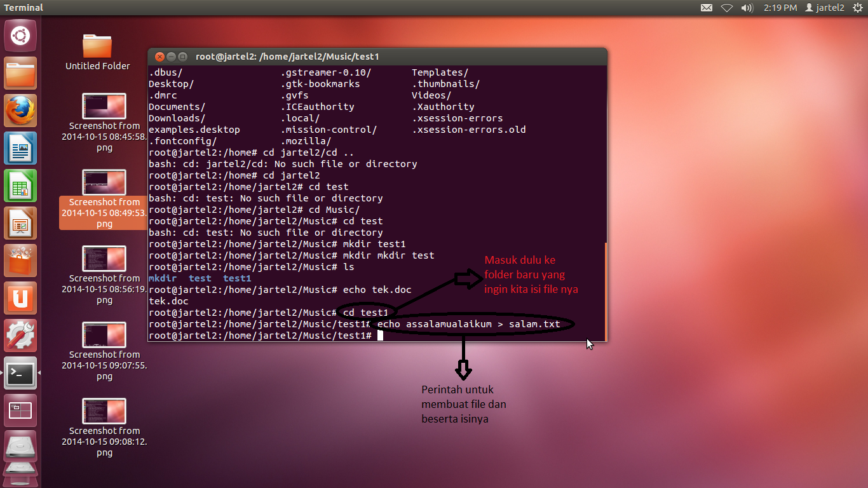
Task: Select the Screenshot from 09:08:12 file
Action: [104, 428]
